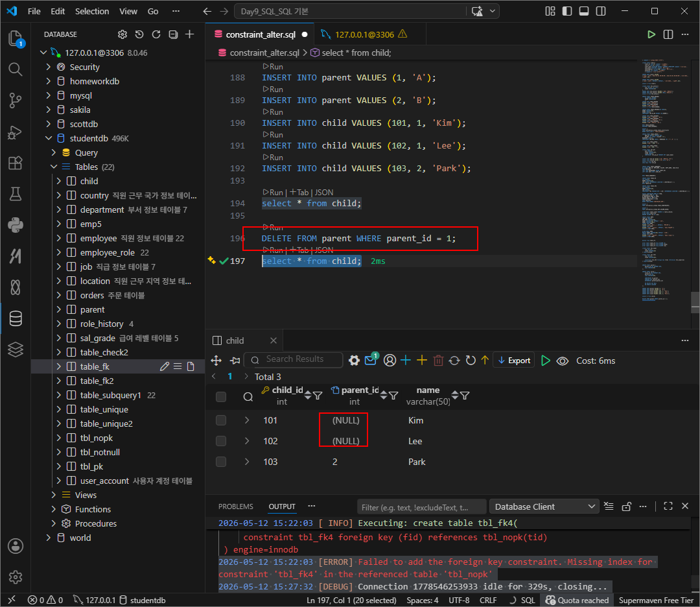
Task: Open the NoSQL layers view icon
Action: point(16,350)
